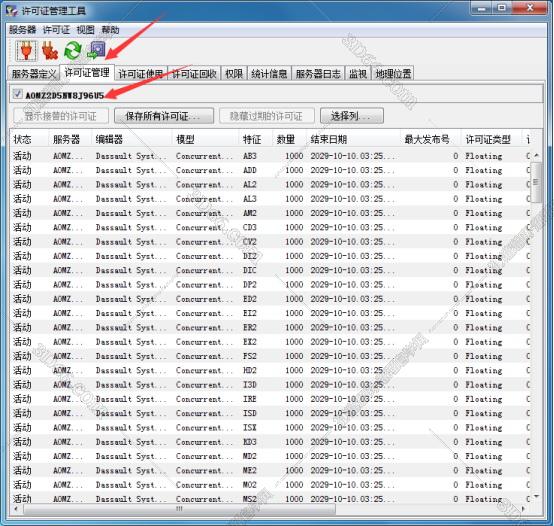This screenshot has height=526, width=554.
Task: Select the FS2 feature cell
Action: (x=249, y=356)
